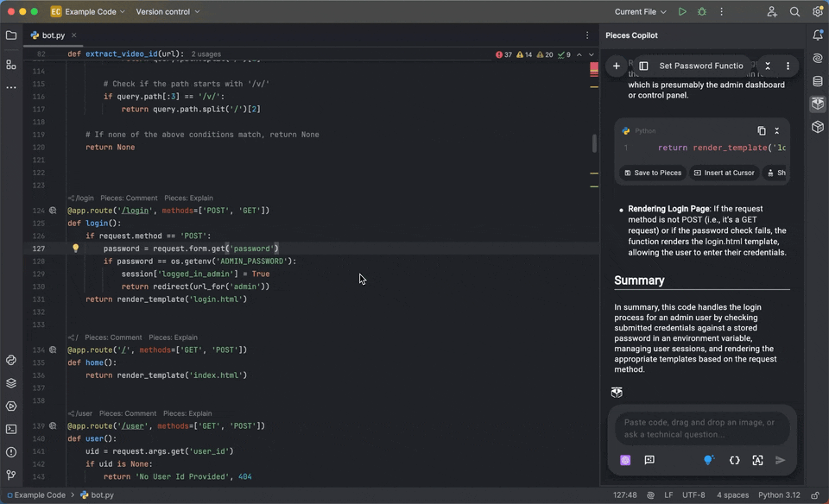Open the chat context icon below input
This screenshot has width=829, height=504.
click(x=649, y=460)
